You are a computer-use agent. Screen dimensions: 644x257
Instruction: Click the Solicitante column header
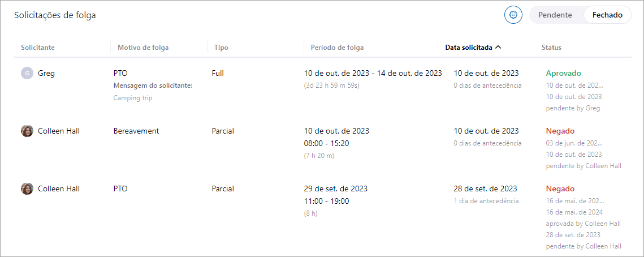pyautogui.click(x=38, y=48)
